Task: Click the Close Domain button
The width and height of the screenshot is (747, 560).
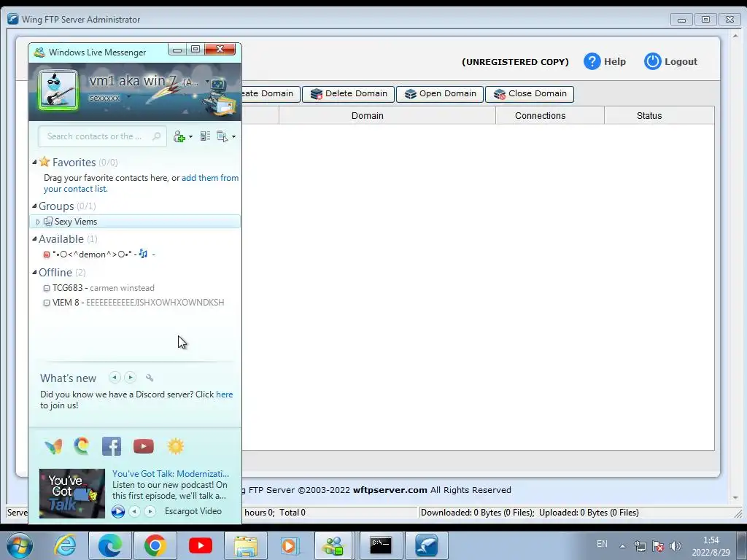Action: (x=530, y=94)
